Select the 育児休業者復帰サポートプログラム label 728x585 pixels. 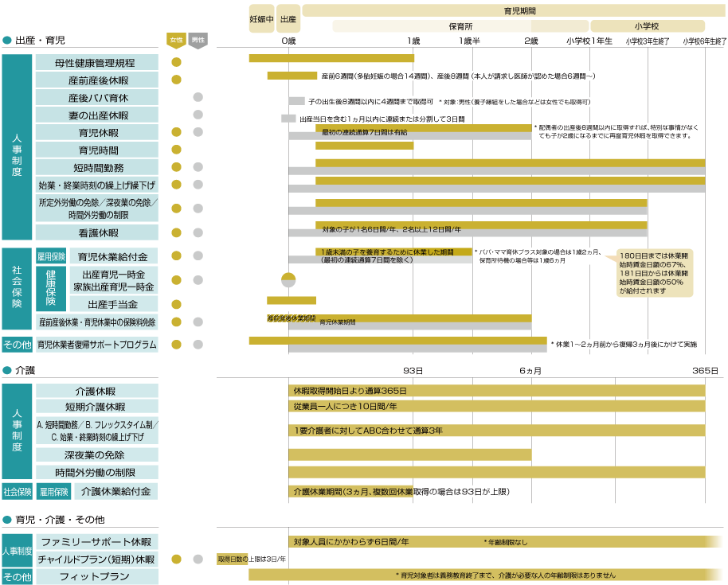click(x=97, y=344)
